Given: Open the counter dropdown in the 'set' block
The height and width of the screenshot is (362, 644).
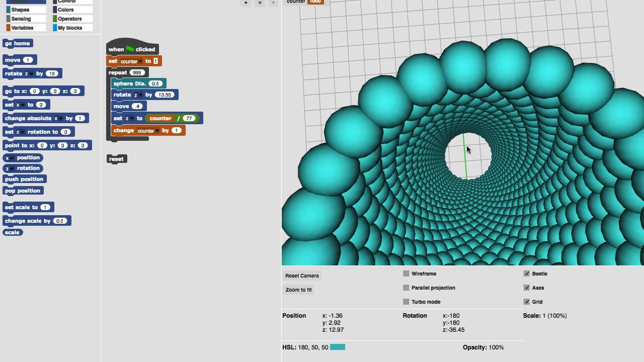Looking at the screenshot, I should click(x=140, y=61).
